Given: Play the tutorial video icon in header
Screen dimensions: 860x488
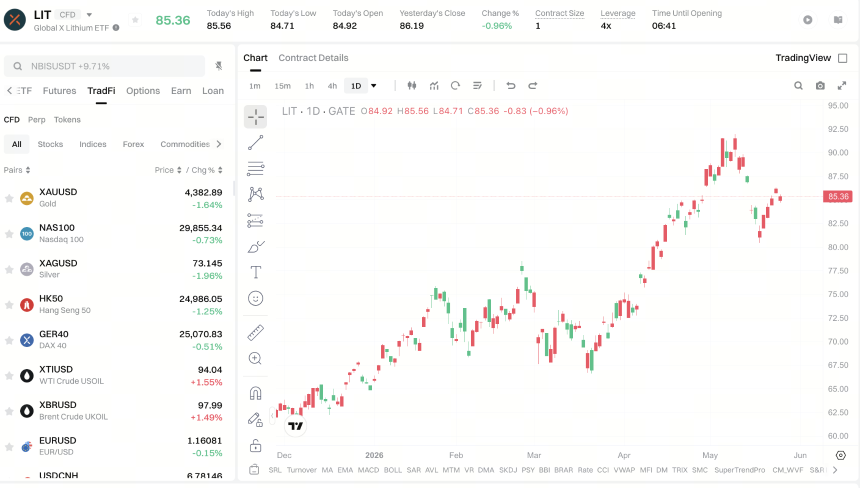Looking at the screenshot, I should (x=808, y=20).
